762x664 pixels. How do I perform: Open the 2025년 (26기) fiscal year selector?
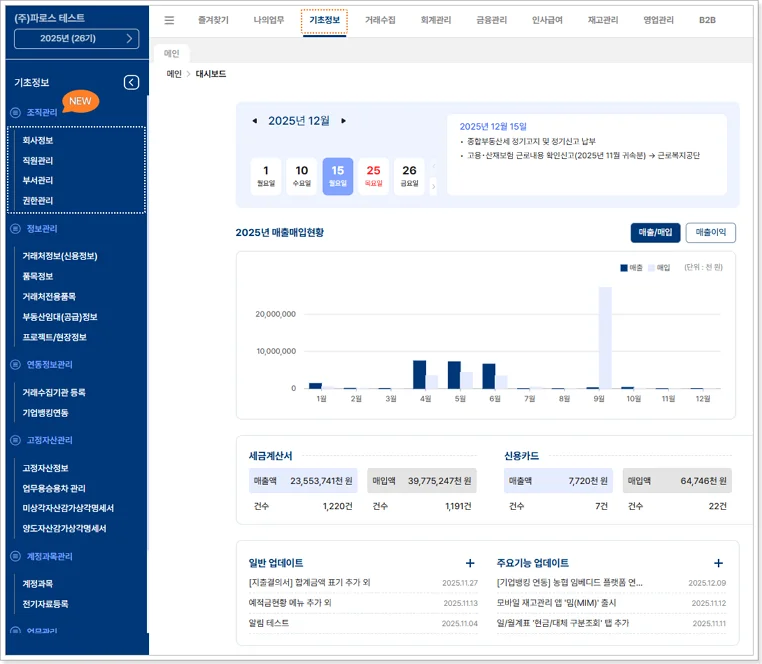click(x=76, y=39)
